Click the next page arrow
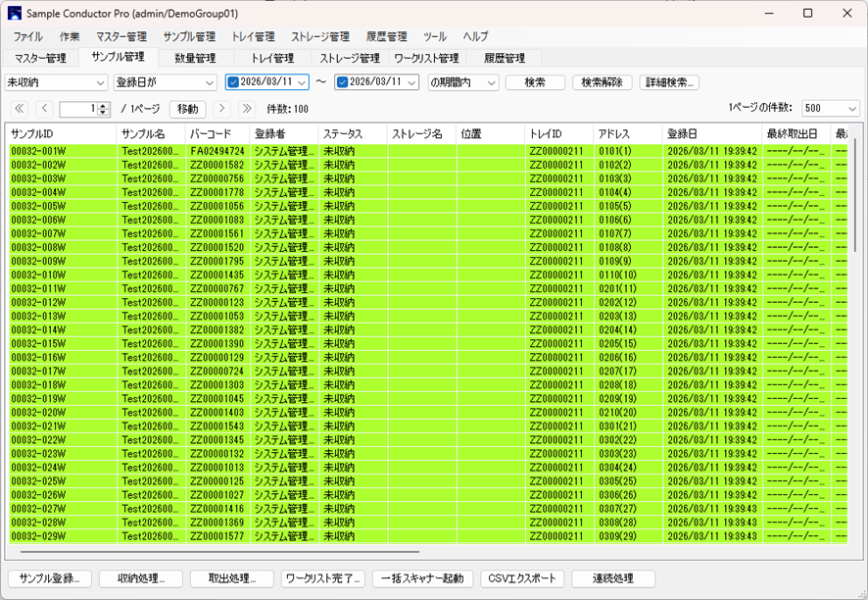Viewport: 868px width, 600px height. click(222, 109)
